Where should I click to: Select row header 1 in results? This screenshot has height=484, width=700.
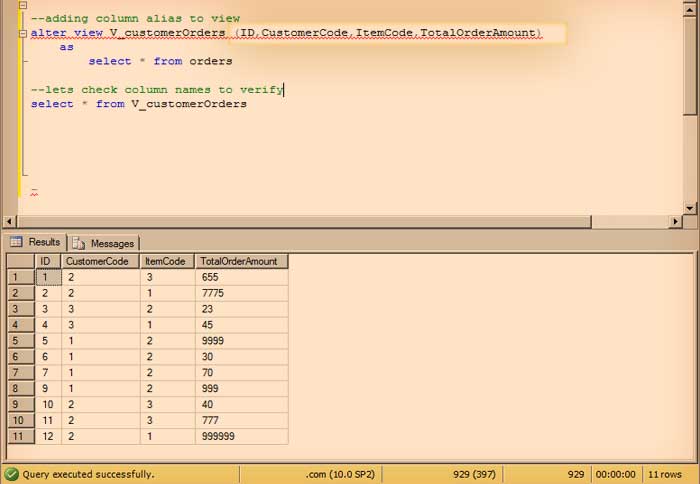pyautogui.click(x=21, y=277)
